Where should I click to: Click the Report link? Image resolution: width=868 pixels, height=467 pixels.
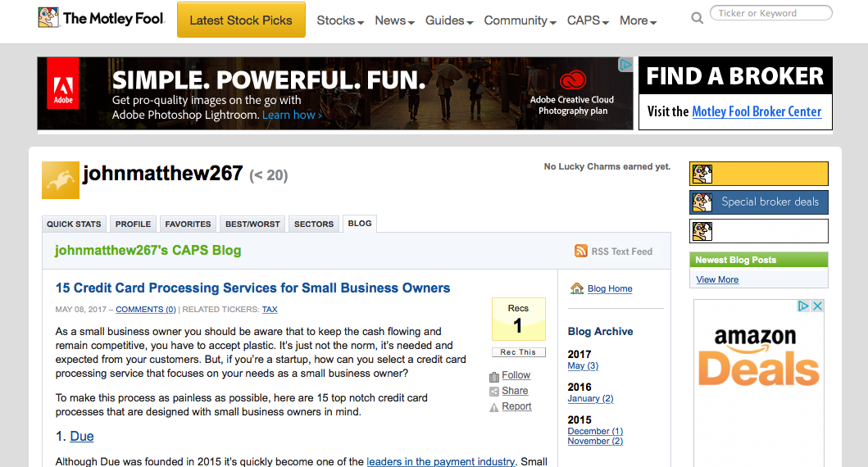click(516, 406)
